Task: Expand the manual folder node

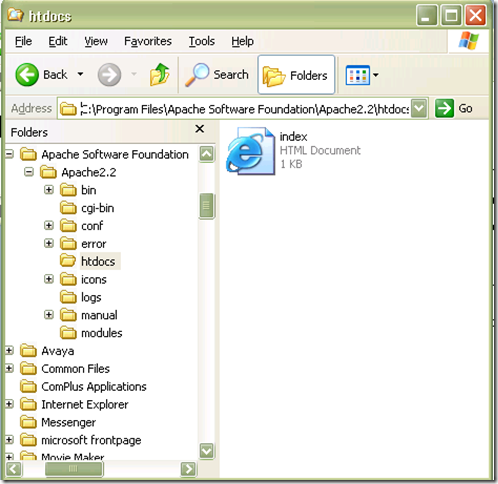Action: 49,315
